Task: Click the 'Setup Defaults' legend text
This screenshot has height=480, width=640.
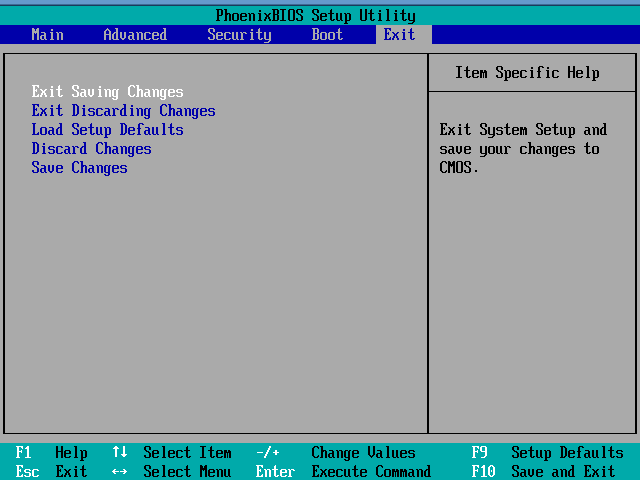Action: click(x=567, y=453)
